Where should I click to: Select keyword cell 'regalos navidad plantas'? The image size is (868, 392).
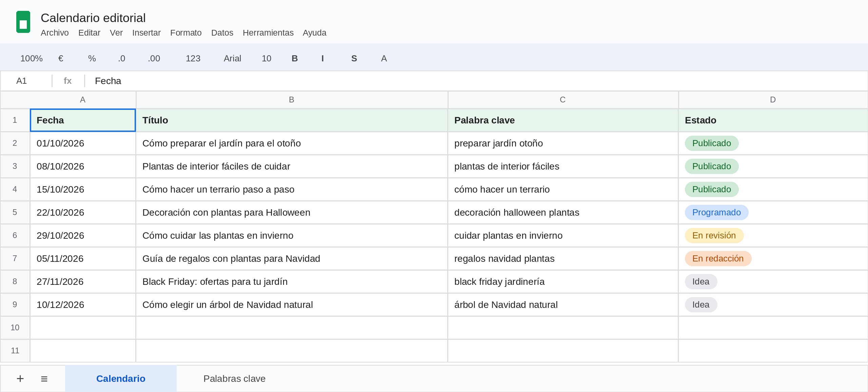tap(563, 258)
